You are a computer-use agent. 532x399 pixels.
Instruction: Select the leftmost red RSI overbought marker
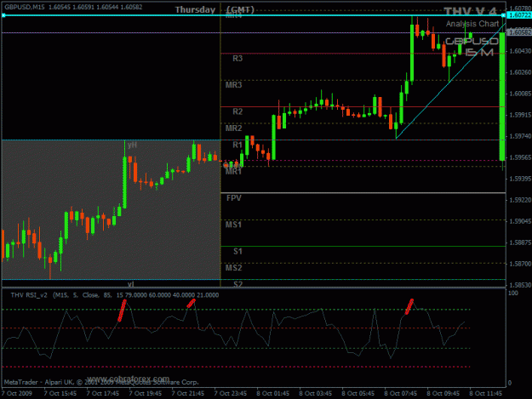click(122, 311)
